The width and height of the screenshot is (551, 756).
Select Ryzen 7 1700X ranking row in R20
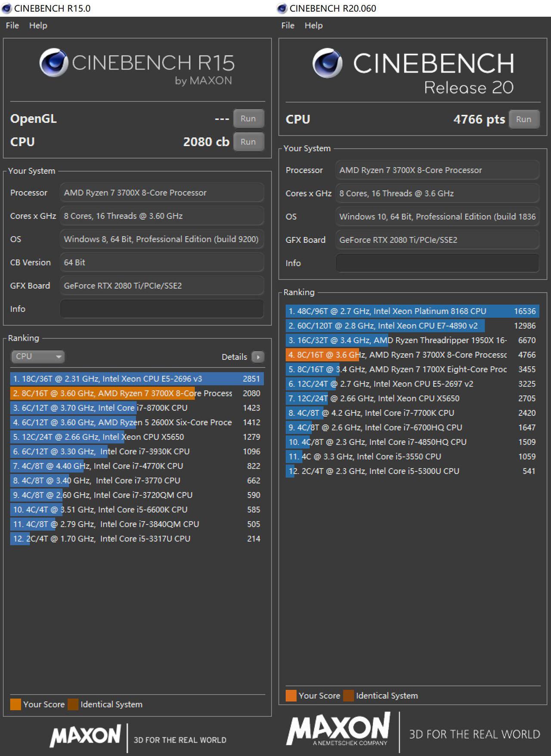tap(412, 369)
